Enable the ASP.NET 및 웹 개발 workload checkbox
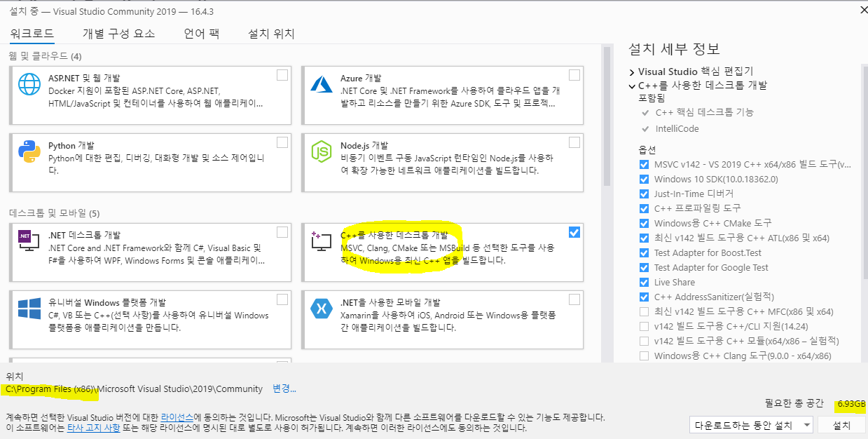Screen dimensions: 868x439 282,75
